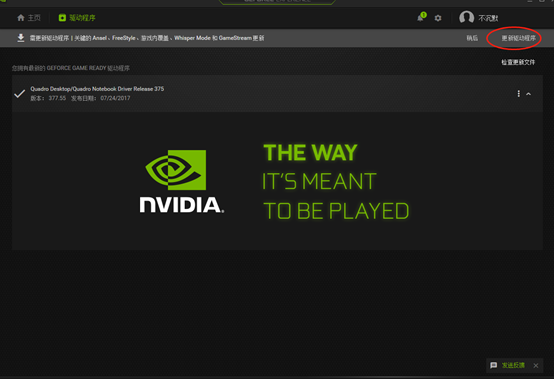
Task: Open the 主页 home tab
Action: click(29, 18)
